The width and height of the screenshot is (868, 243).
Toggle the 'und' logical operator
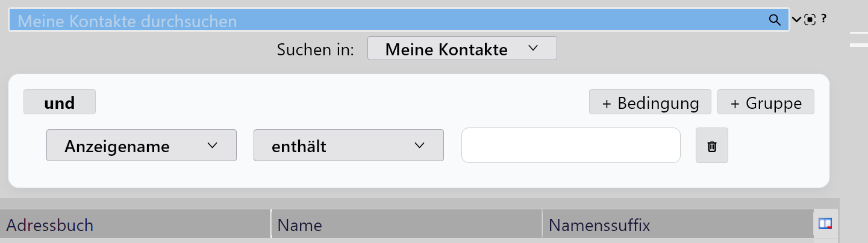tap(59, 102)
